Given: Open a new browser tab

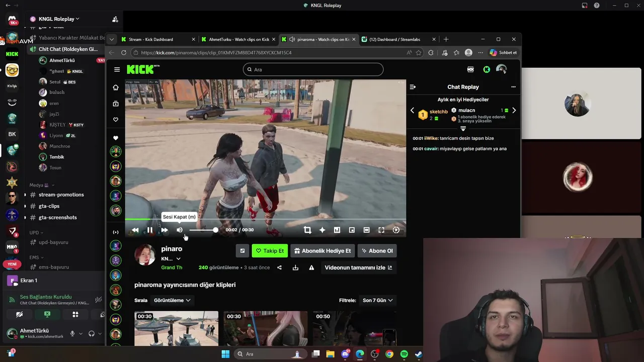Looking at the screenshot, I should point(446,39).
